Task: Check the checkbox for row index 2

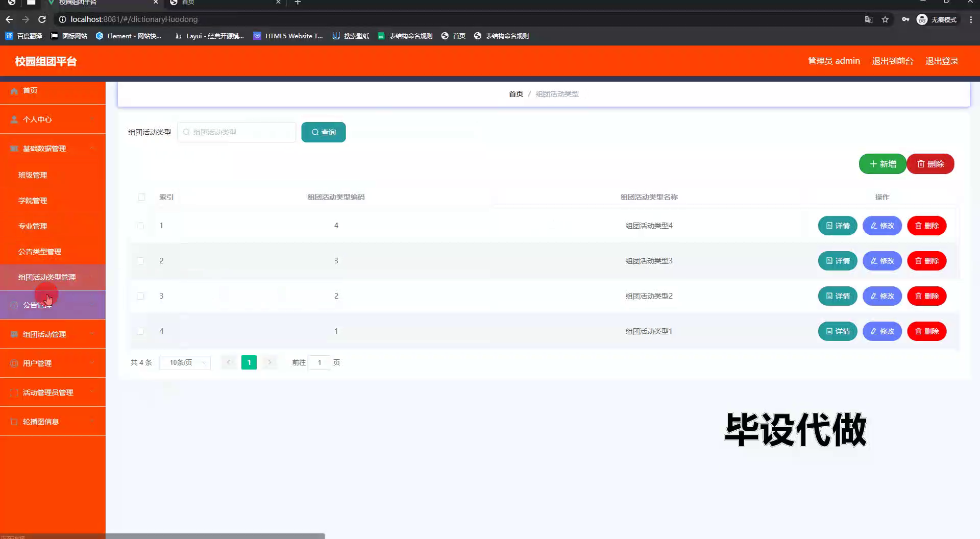Action: (140, 261)
